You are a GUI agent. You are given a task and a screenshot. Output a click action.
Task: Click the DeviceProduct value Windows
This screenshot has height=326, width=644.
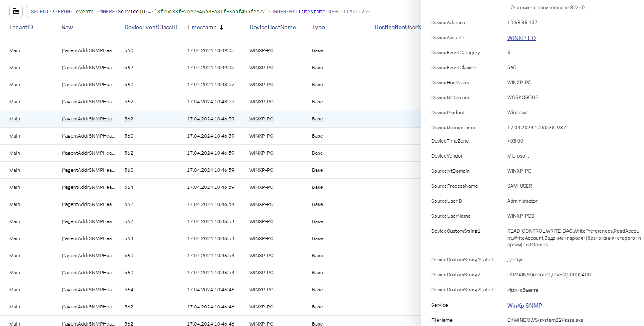click(517, 113)
